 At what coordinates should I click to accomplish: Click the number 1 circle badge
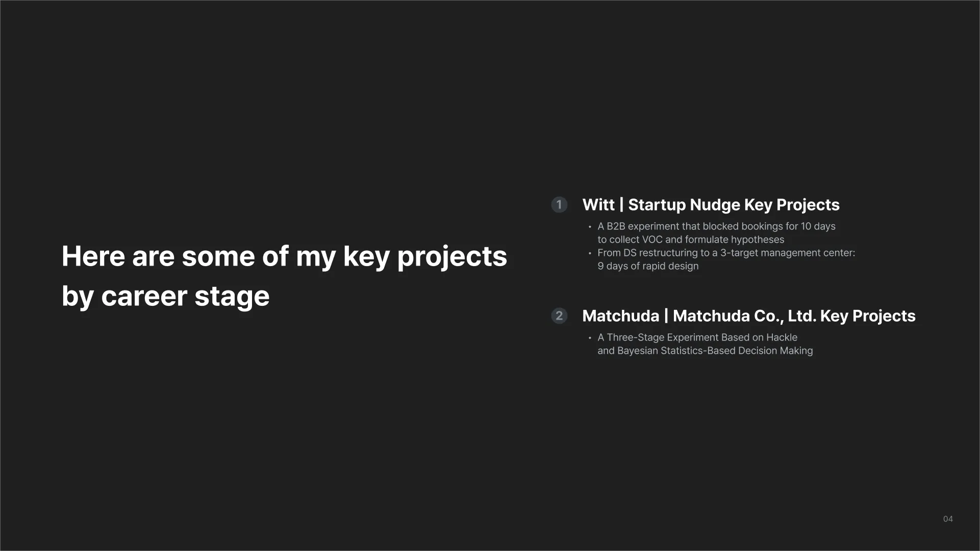click(x=559, y=205)
